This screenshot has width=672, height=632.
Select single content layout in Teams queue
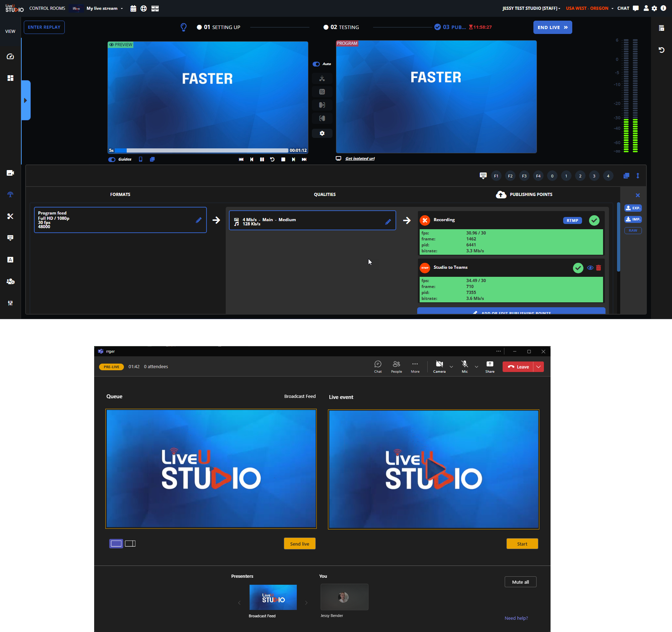[x=116, y=543]
